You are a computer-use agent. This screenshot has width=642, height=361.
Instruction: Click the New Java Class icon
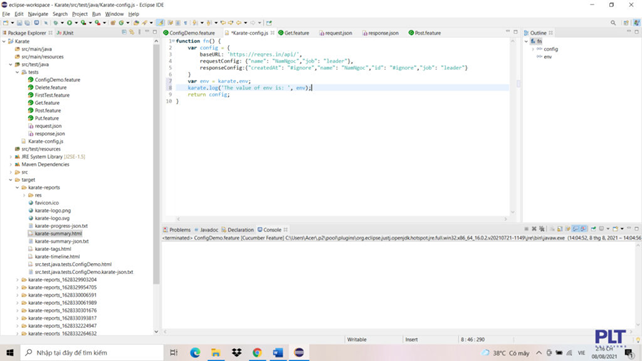click(121, 23)
